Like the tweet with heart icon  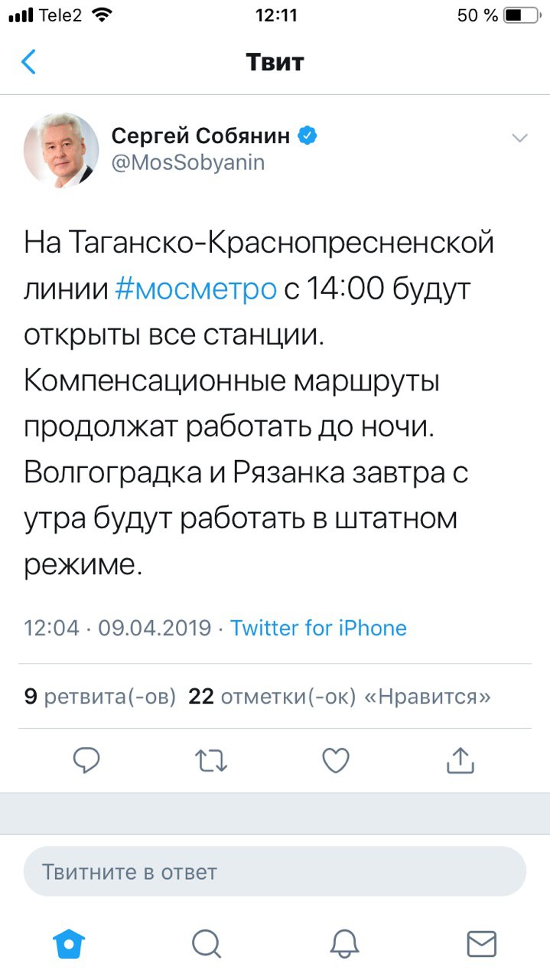[x=335, y=760]
